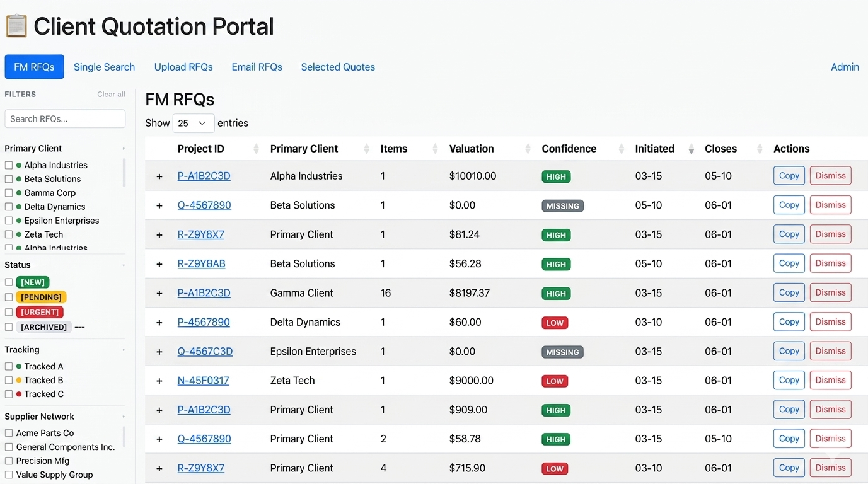Sort by Project ID column arrows
This screenshot has width=868, height=484.
[x=256, y=149]
